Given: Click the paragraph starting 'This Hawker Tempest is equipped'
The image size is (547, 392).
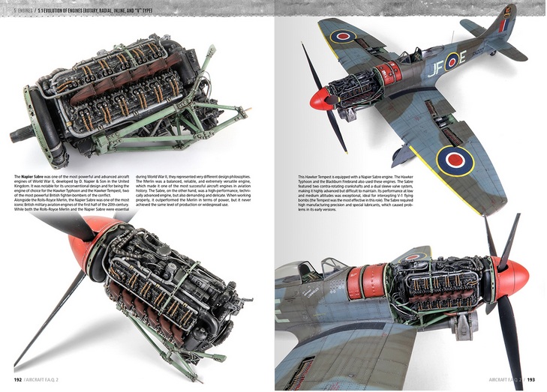Looking at the screenshot, I should point(356,193).
